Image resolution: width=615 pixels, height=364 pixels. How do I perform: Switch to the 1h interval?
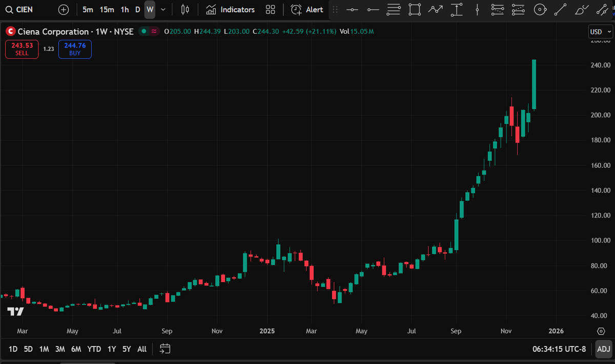point(125,9)
